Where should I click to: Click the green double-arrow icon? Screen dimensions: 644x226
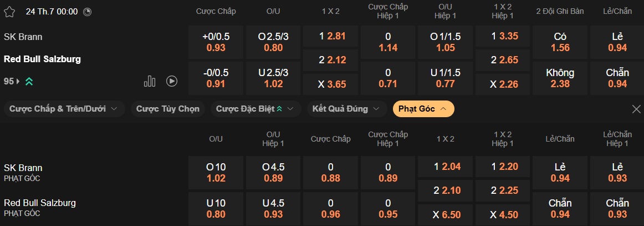point(29,81)
